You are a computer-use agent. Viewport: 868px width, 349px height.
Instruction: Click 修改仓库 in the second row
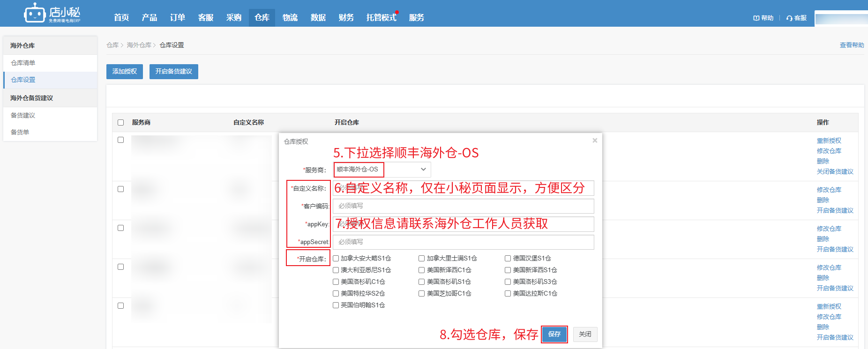(829, 190)
